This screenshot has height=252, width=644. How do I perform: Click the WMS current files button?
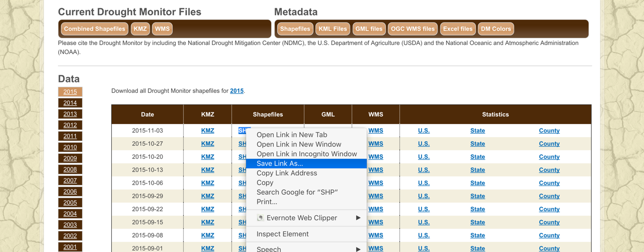pos(162,29)
